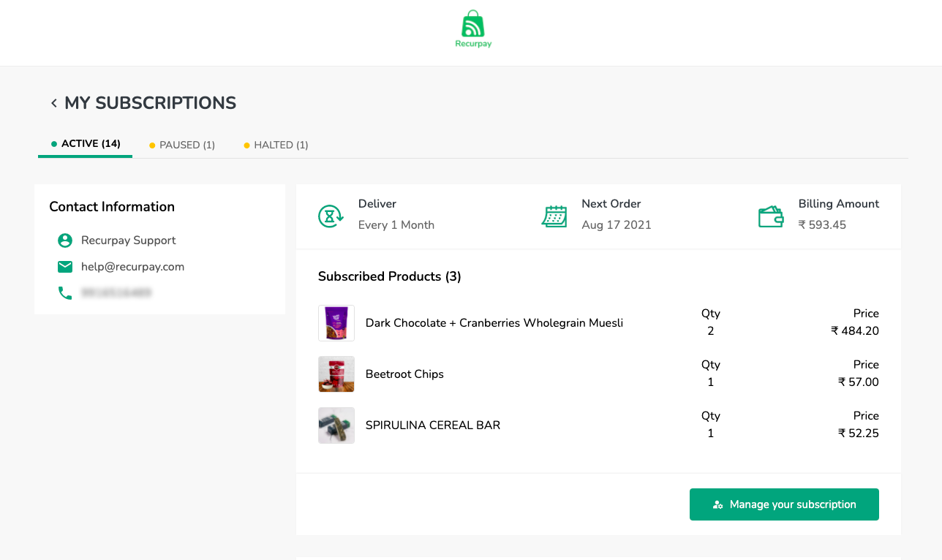Click the manage icon inside the green button
Image resolution: width=942 pixels, height=560 pixels.
(x=717, y=504)
